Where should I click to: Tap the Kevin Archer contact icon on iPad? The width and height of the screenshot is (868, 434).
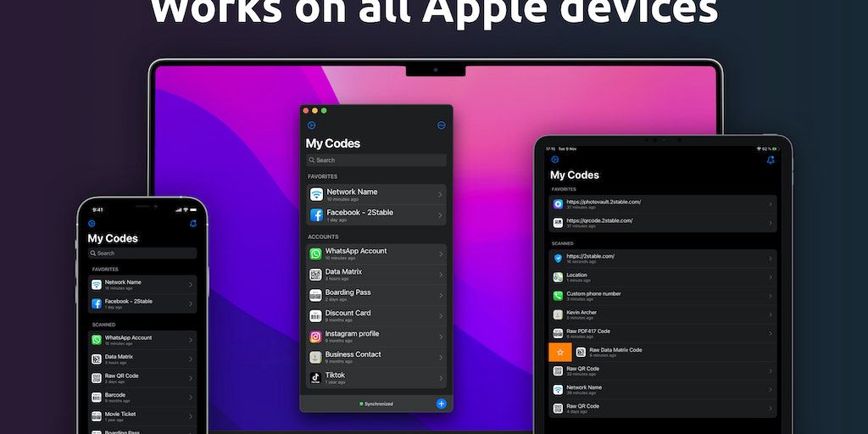coord(558,314)
